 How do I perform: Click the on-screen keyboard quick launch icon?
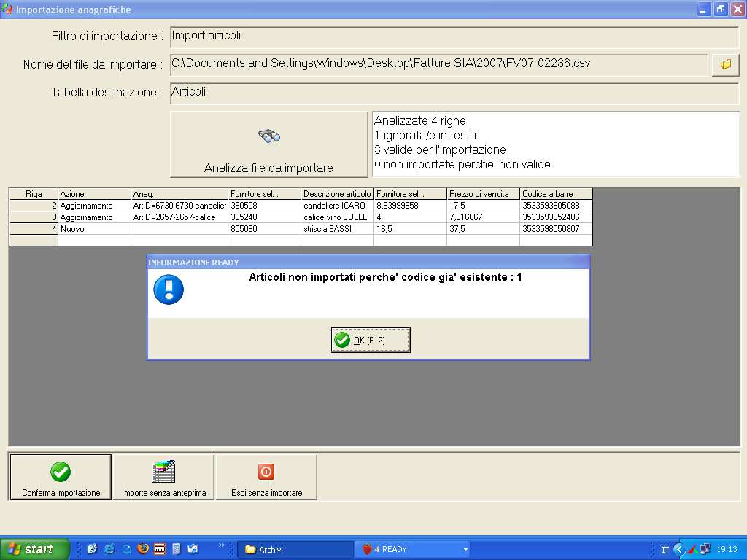[x=160, y=549]
